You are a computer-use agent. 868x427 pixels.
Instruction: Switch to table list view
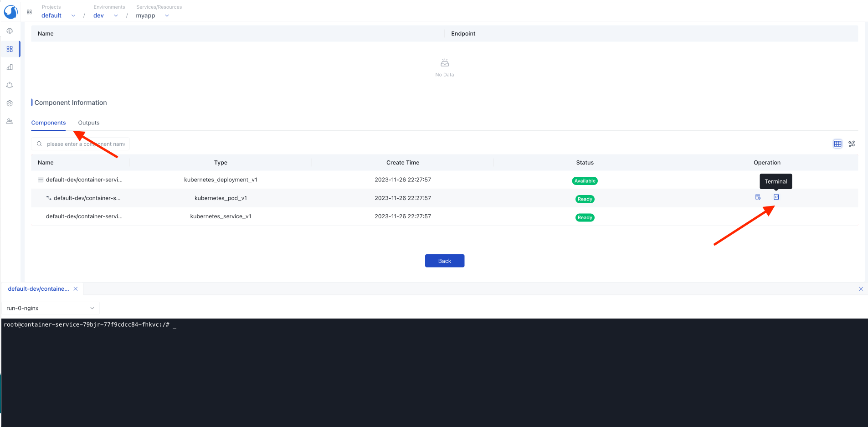point(837,144)
